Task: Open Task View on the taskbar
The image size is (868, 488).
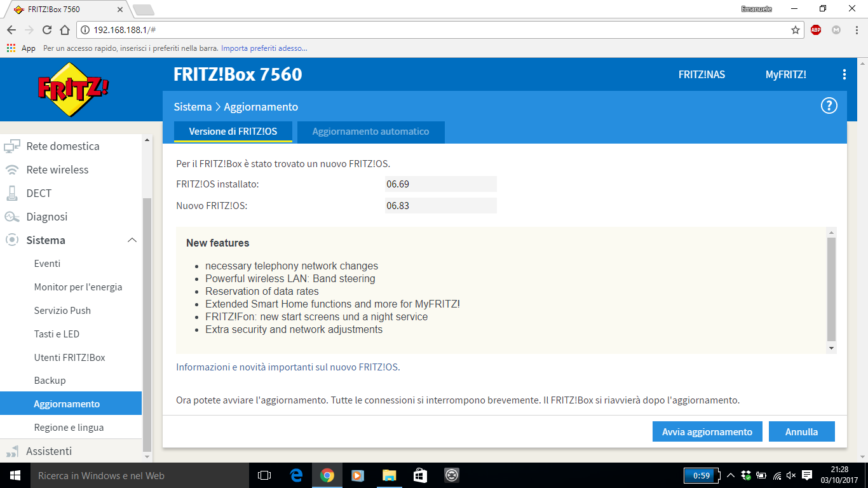Action: [x=264, y=475]
